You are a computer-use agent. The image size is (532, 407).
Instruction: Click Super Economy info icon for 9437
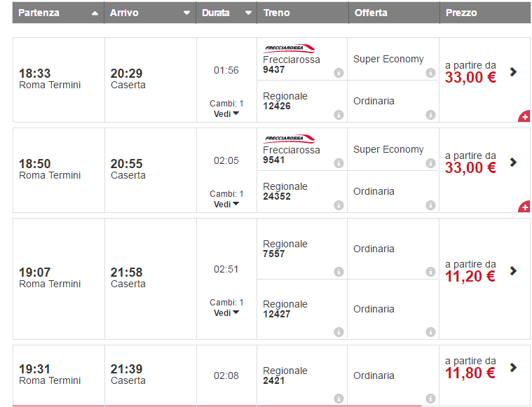[430, 73]
